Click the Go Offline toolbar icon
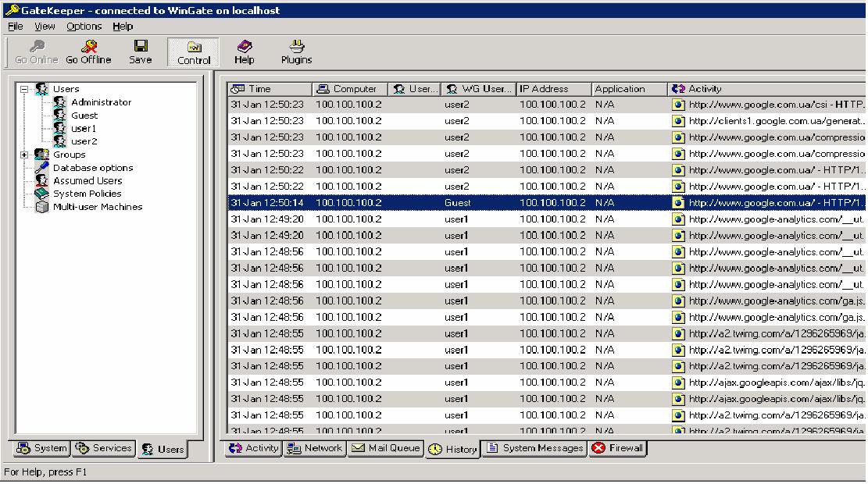The height and width of the screenshot is (484, 868). point(88,47)
